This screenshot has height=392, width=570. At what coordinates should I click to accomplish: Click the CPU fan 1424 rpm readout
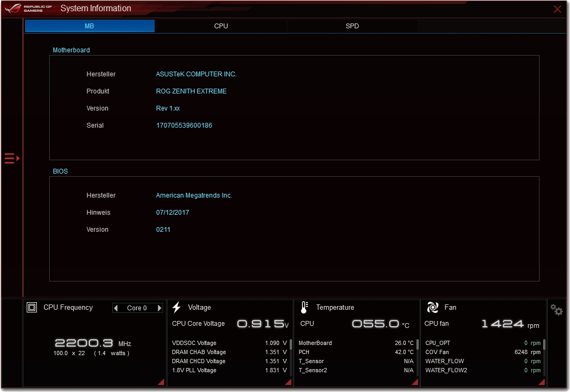click(511, 324)
